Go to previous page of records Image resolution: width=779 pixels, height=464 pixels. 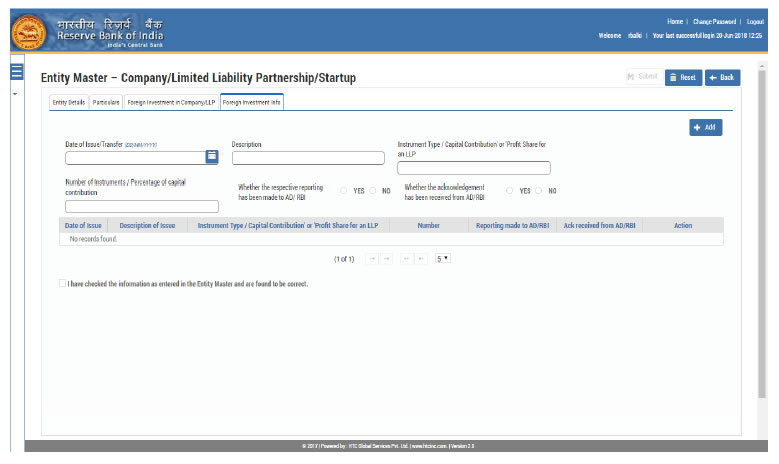(386, 259)
